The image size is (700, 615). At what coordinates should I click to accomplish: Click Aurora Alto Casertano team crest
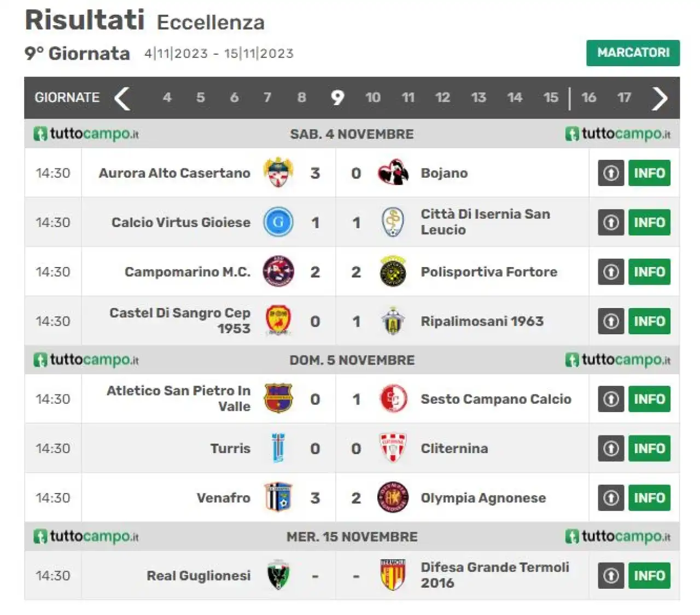tap(278, 172)
